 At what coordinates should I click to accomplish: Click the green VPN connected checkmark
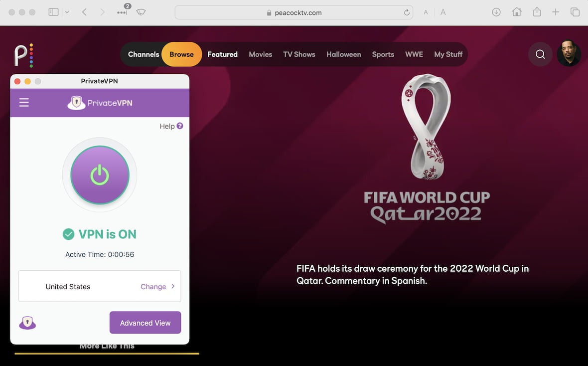coord(68,234)
